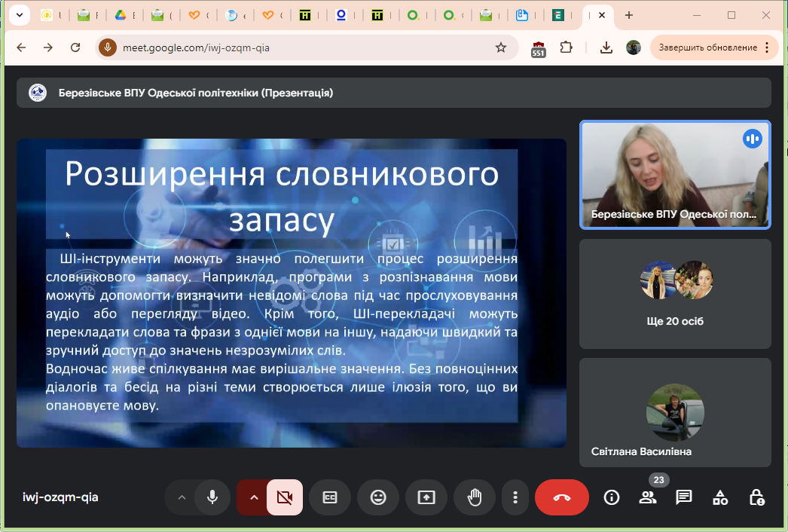The image size is (788, 532).
Task: Open meeting details info icon
Action: point(612,497)
